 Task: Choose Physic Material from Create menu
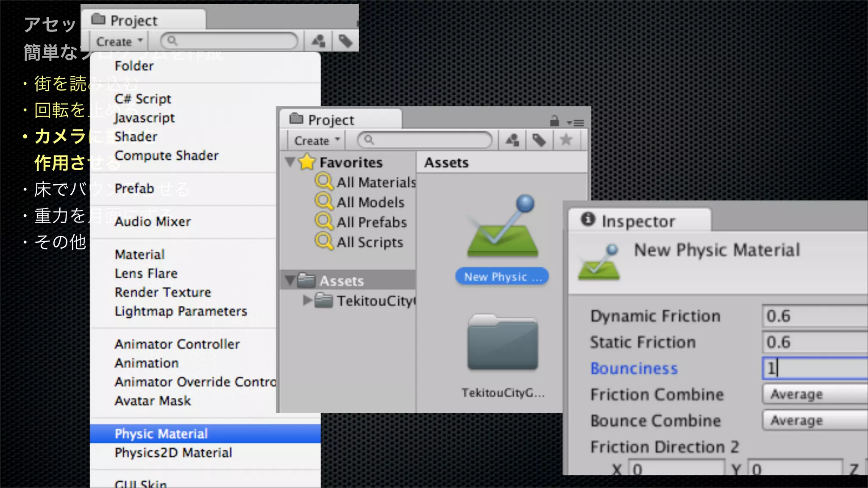[x=161, y=434]
